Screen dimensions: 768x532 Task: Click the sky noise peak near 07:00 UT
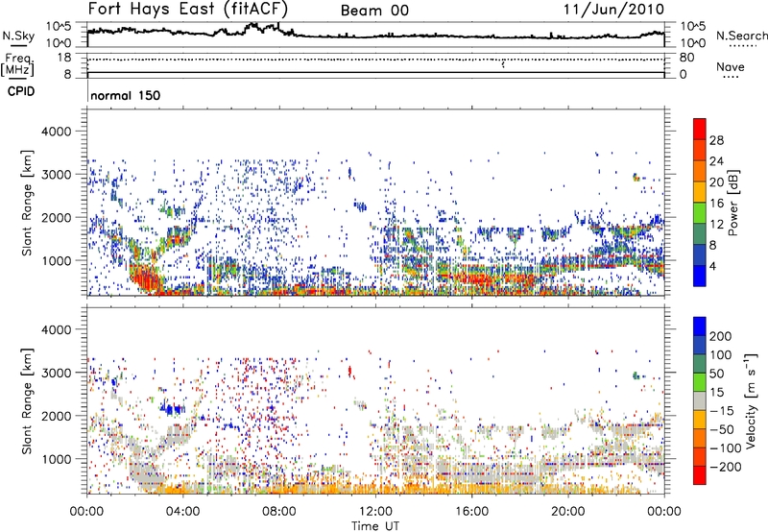coord(253,25)
